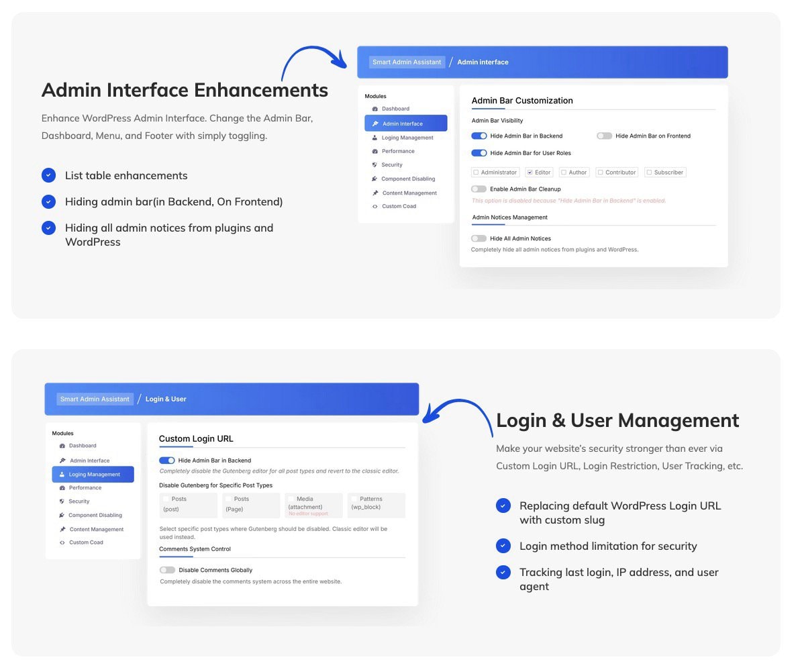The image size is (800, 672).
Task: Select Security in the Login & User sidebar
Action: [x=79, y=501]
